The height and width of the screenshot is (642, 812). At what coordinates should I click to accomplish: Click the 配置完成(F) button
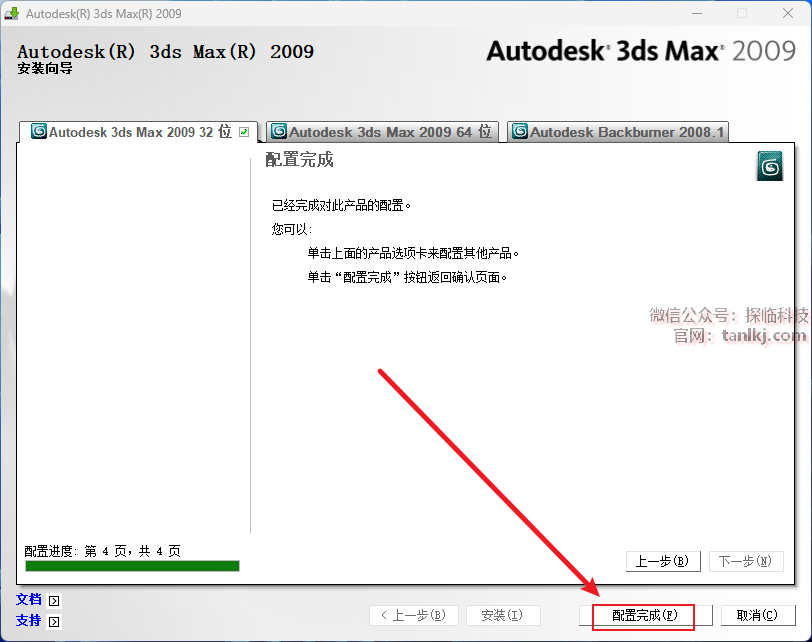[645, 616]
